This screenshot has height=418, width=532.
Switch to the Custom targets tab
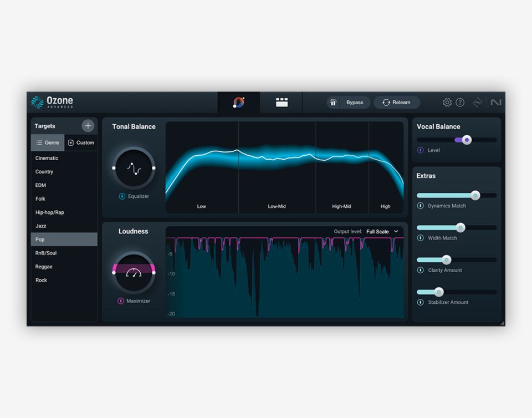point(81,142)
